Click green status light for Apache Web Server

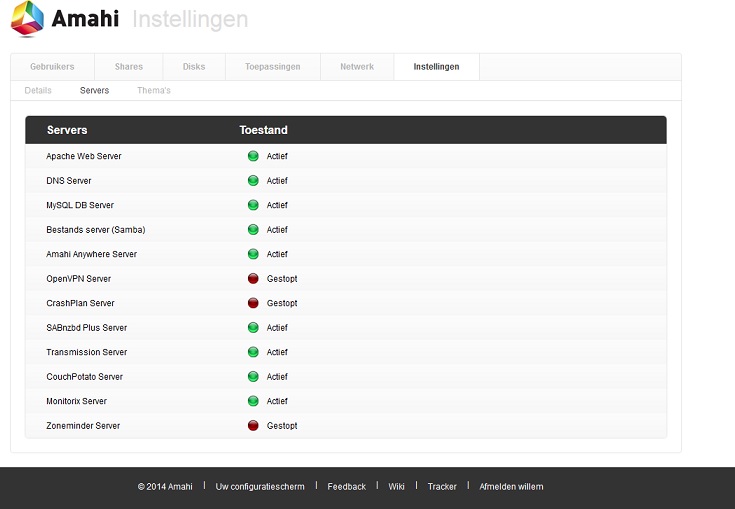point(253,156)
